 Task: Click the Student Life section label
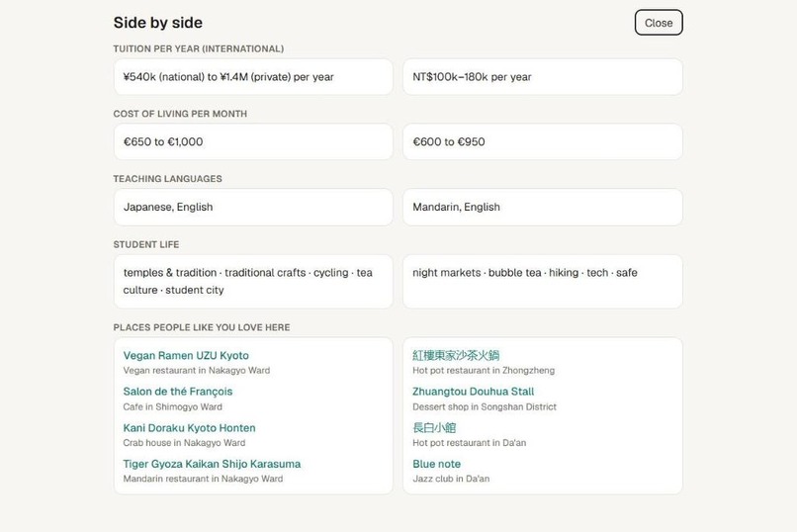pos(146,244)
